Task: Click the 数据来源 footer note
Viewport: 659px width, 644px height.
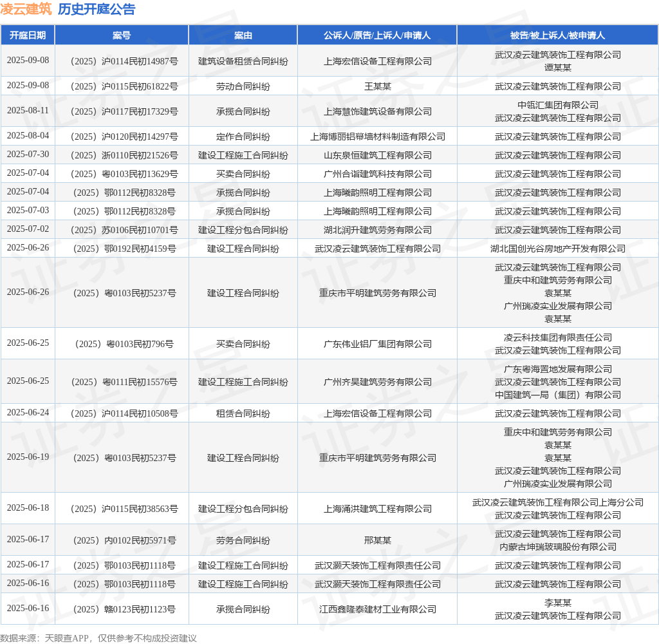Action: (x=98, y=638)
